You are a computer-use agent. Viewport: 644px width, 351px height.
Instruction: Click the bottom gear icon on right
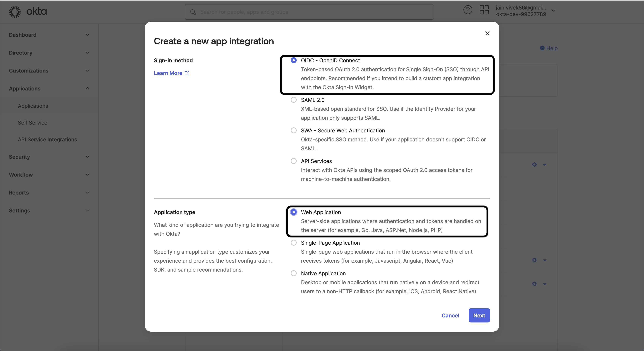coord(534,284)
